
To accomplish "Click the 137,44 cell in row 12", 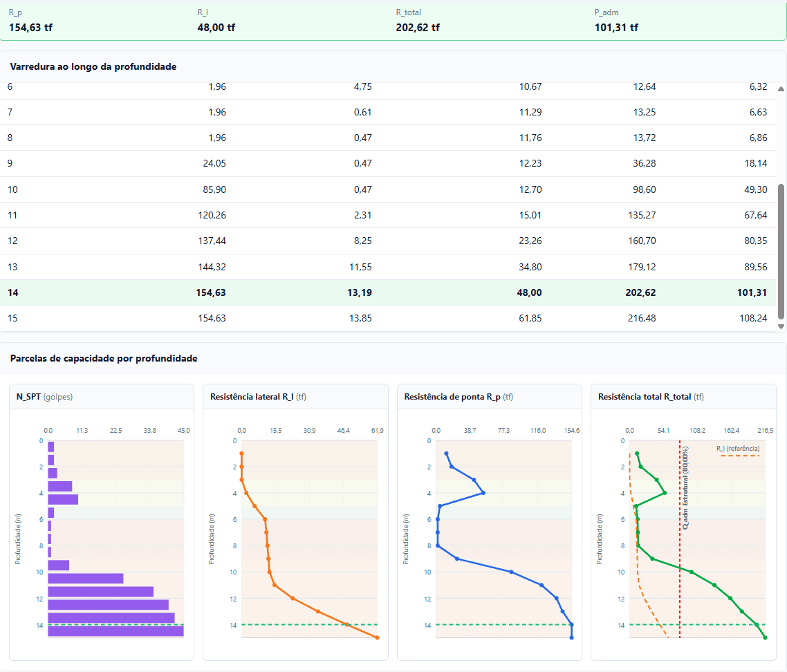I will click(x=212, y=241).
